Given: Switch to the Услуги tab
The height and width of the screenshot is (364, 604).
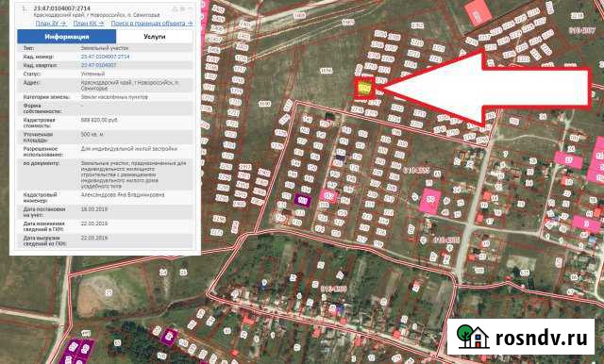Looking at the screenshot, I should coord(155,37).
